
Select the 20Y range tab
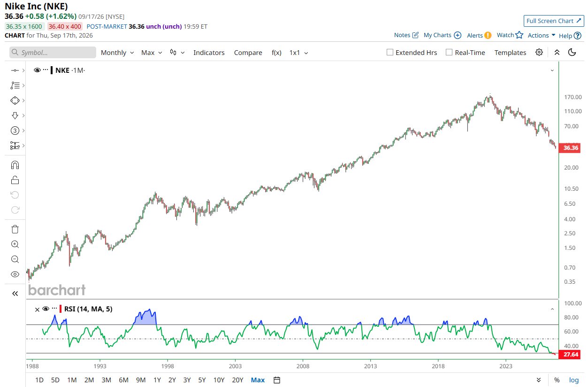coord(238,380)
